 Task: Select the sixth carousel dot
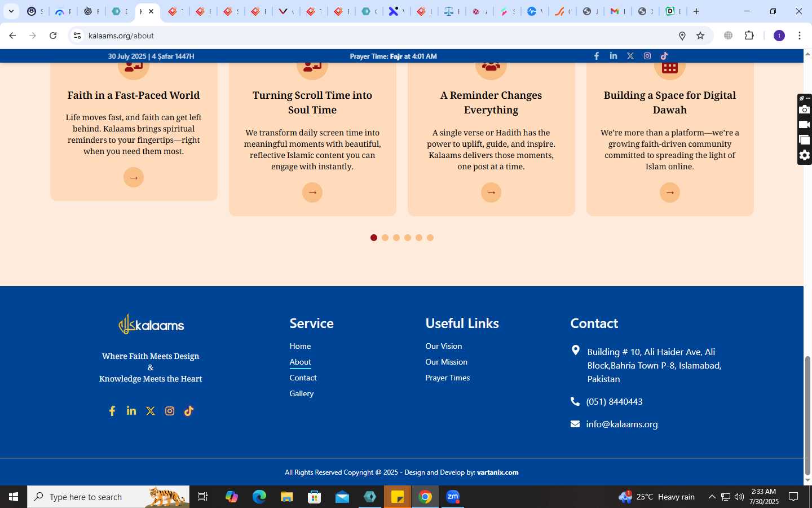click(x=430, y=238)
